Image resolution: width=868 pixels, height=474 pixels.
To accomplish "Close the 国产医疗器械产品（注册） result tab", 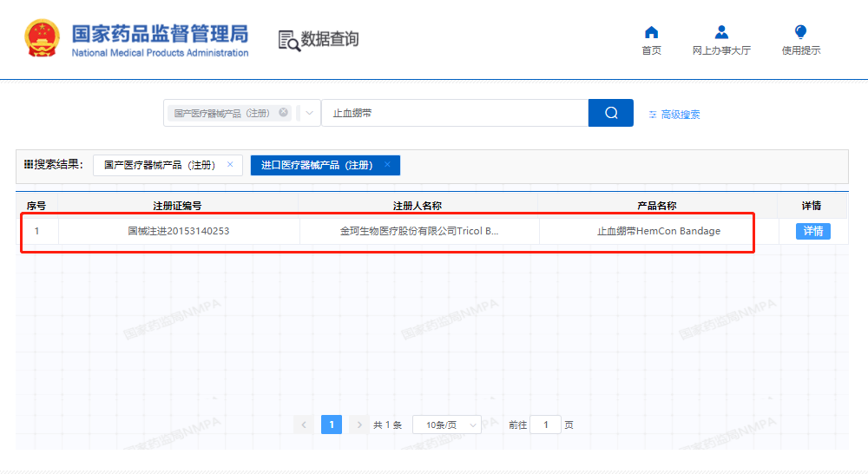I will click(x=230, y=164).
